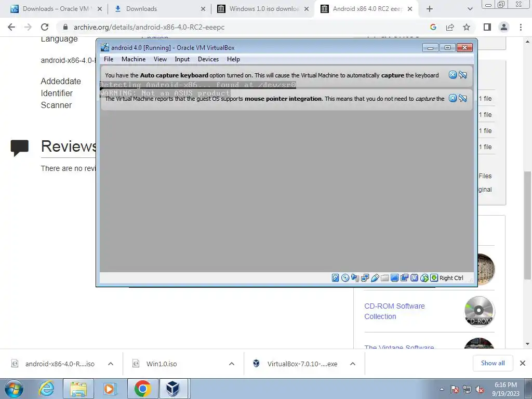The image size is (532, 399).
Task: Switch to the Downloads – Oracle VM tab
Action: tap(56, 9)
